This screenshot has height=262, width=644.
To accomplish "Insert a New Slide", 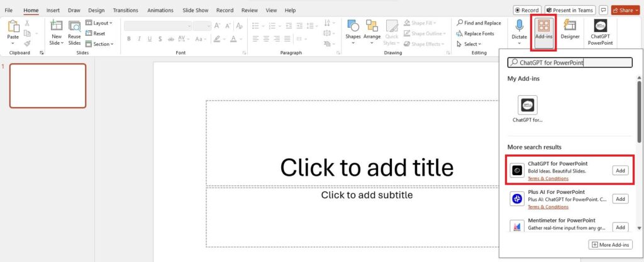I will (x=57, y=32).
